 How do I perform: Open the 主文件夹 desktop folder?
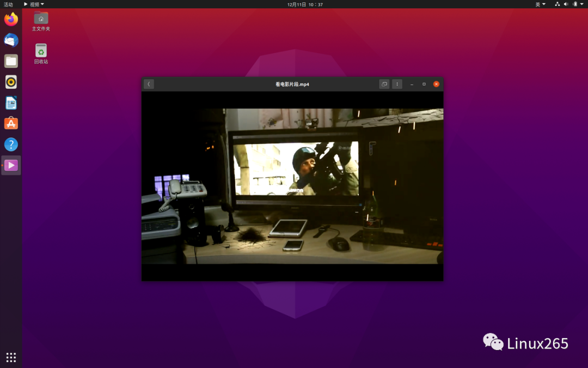tap(41, 21)
